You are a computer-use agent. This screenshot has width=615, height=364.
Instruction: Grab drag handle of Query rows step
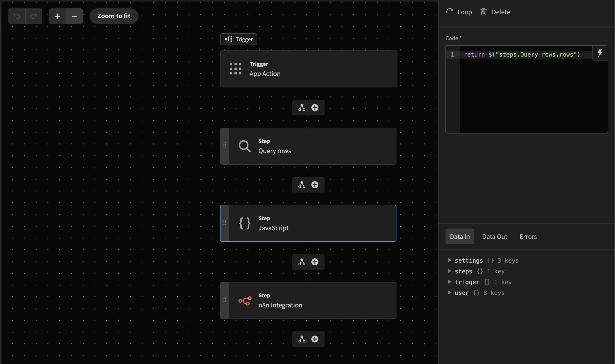pyautogui.click(x=224, y=145)
